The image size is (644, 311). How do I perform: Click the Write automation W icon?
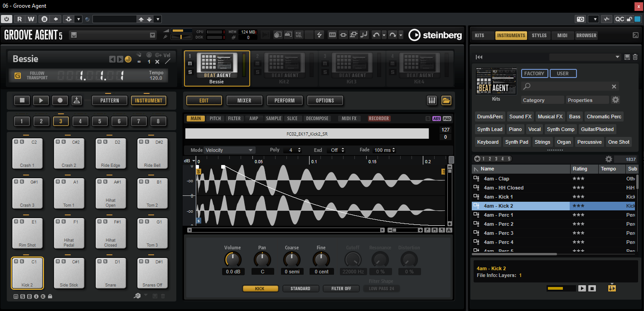[x=31, y=19]
